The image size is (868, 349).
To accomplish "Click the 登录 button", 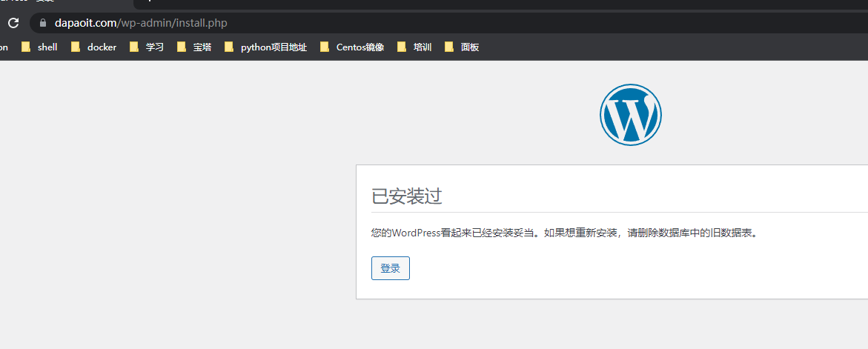I will point(391,268).
